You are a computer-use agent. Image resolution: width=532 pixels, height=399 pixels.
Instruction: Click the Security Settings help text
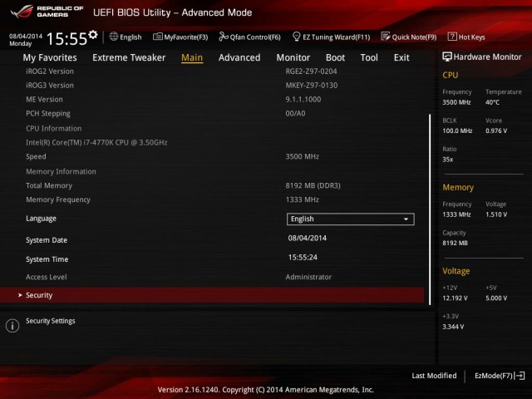pyautogui.click(x=50, y=321)
